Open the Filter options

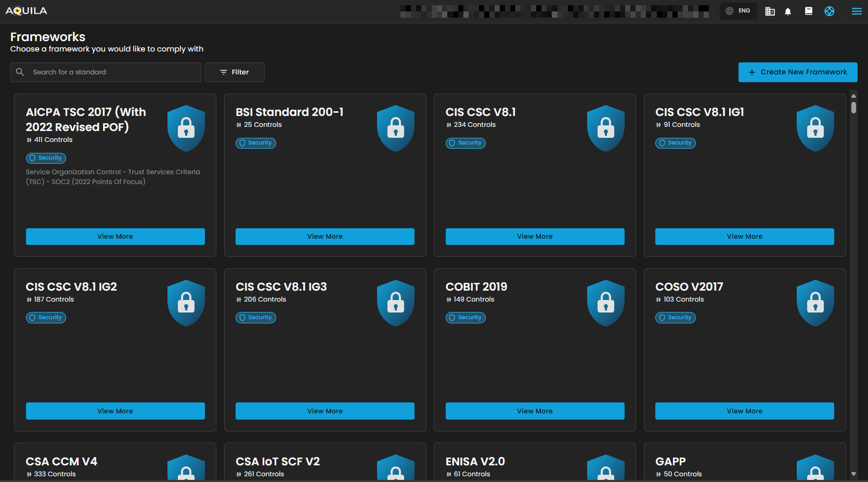click(235, 72)
